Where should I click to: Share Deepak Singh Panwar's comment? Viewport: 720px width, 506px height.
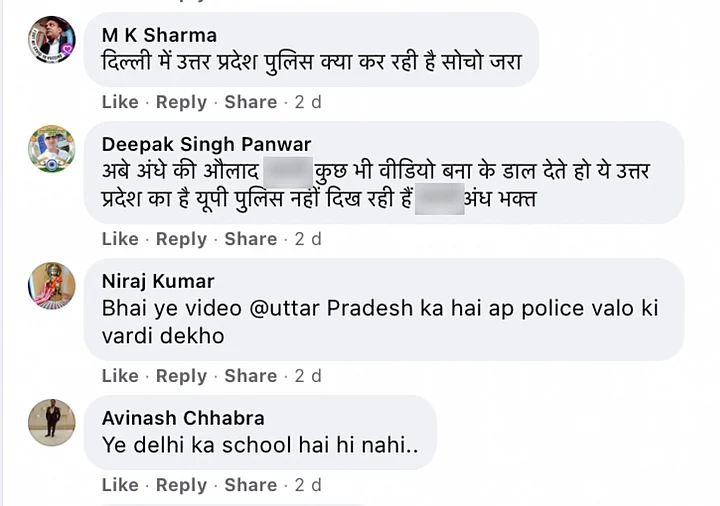(x=250, y=239)
